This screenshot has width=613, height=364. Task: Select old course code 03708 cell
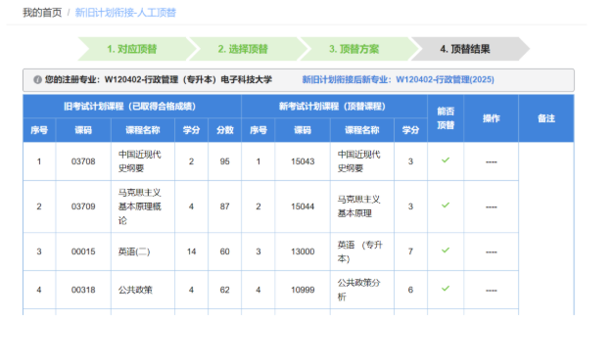[x=83, y=161]
